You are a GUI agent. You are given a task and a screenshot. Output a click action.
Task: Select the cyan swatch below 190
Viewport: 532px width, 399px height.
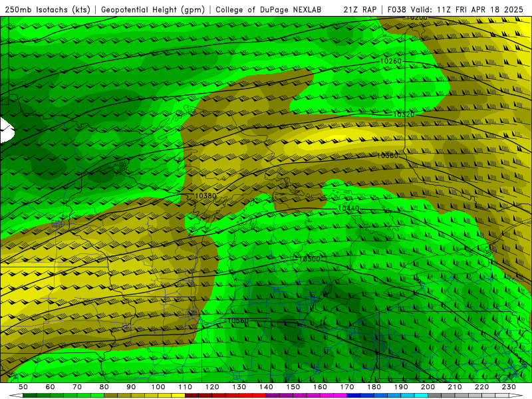point(408,395)
